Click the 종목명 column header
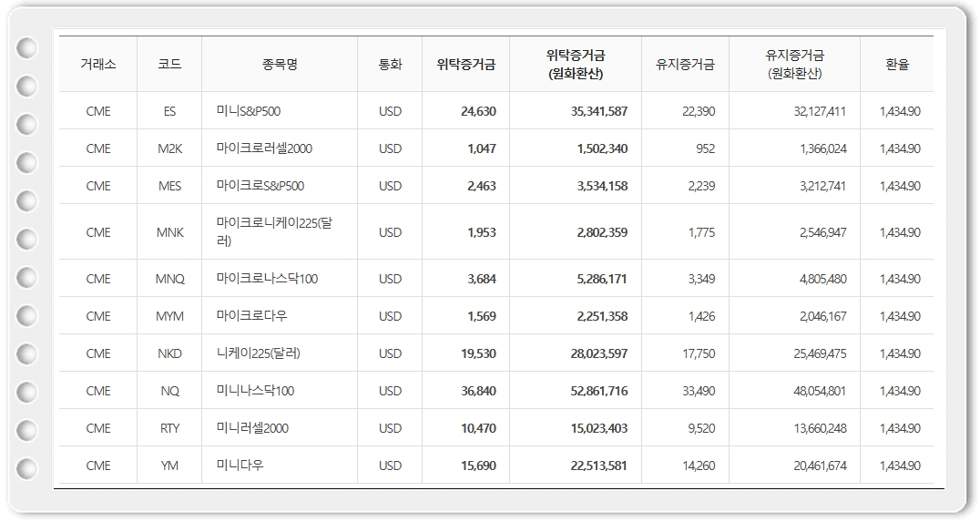 point(279,65)
